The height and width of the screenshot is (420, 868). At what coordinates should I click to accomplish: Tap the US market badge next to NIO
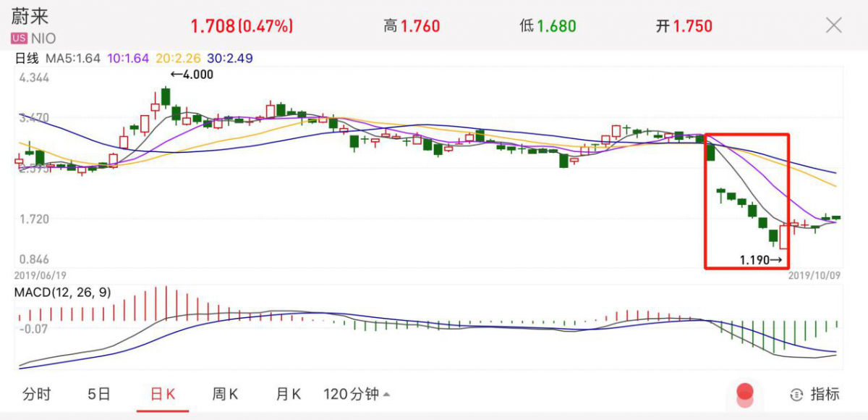point(19,38)
